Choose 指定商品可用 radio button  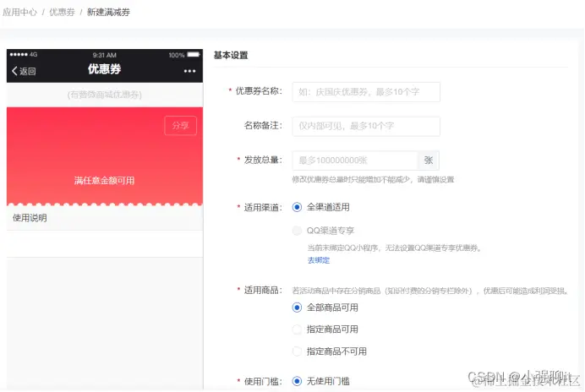coord(297,329)
